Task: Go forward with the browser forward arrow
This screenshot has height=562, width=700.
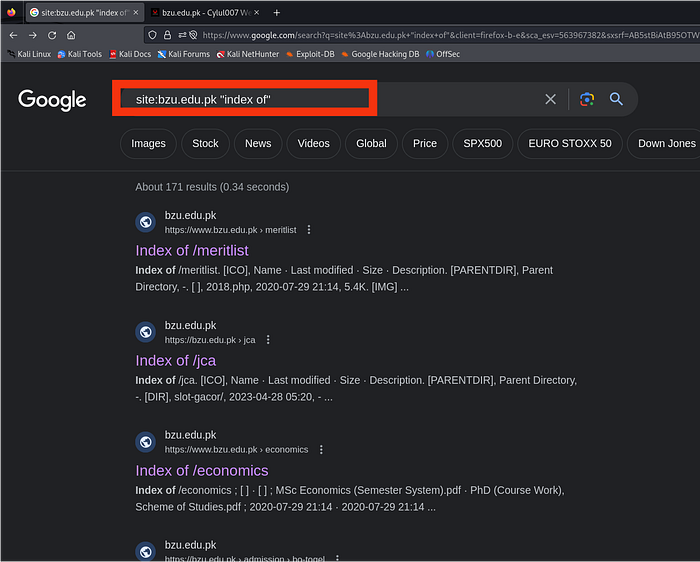Action: [x=33, y=35]
